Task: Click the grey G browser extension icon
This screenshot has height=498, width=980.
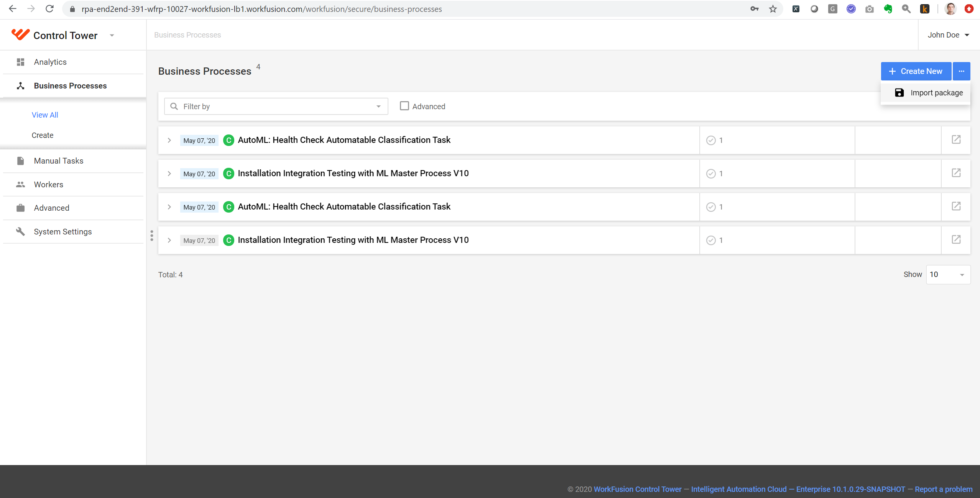Action: 832,9
